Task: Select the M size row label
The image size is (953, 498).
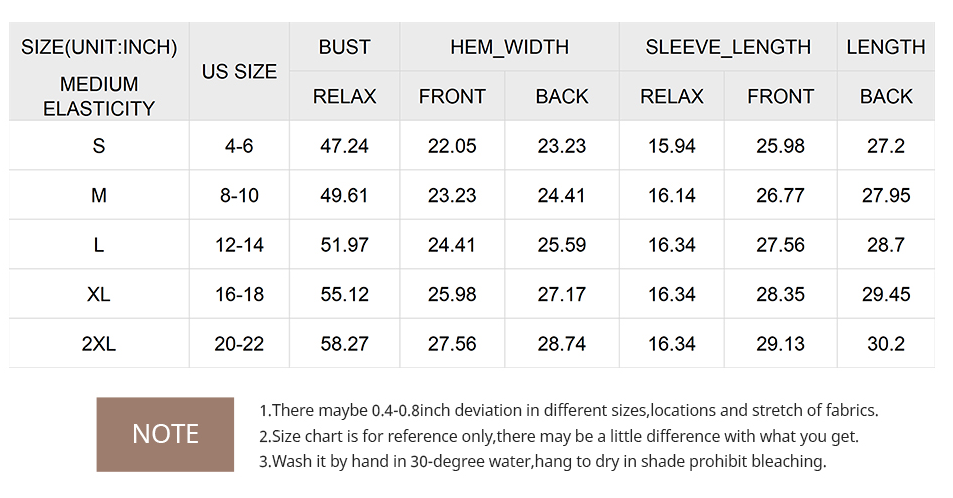Action: pos(98,195)
